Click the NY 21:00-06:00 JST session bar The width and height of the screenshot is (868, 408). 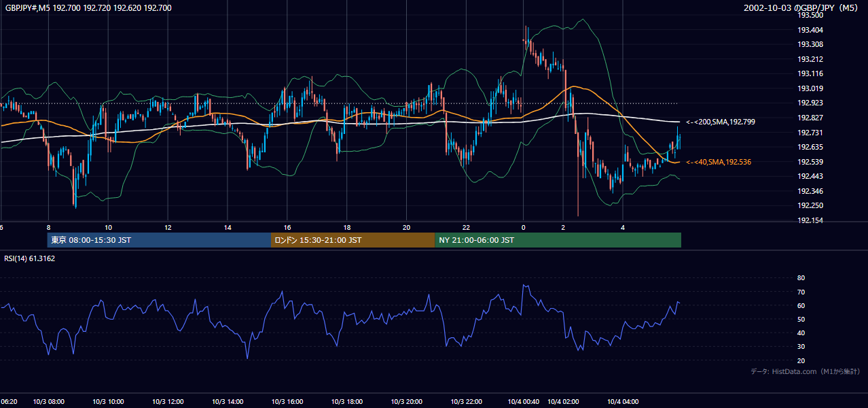(558, 240)
